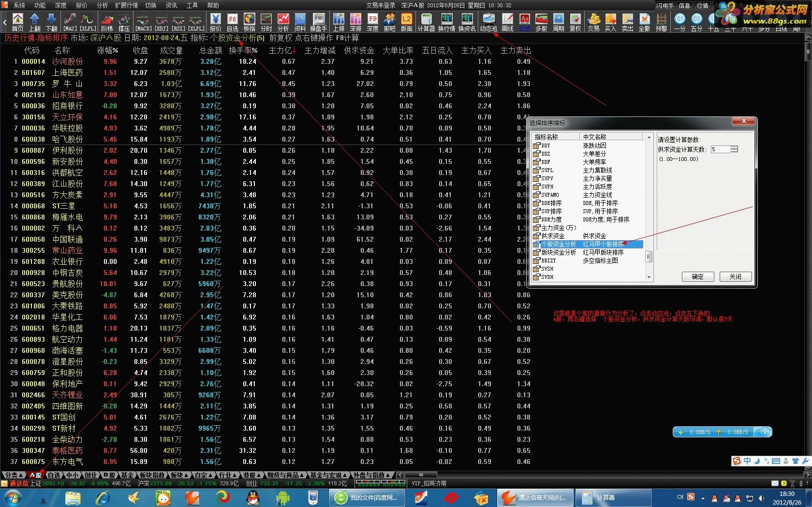This screenshot has height=507, width=812.
Task: Select stock row 招商银行
Action: tap(266, 106)
